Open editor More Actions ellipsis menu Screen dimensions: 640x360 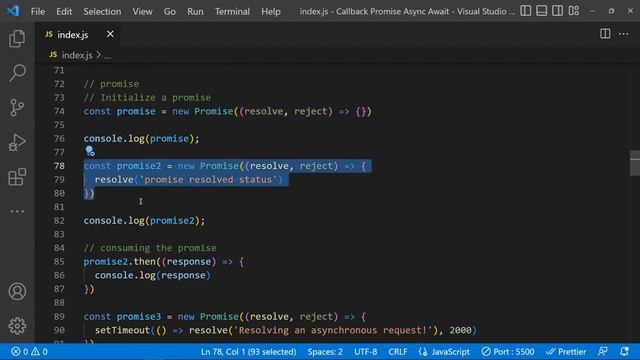[624, 34]
